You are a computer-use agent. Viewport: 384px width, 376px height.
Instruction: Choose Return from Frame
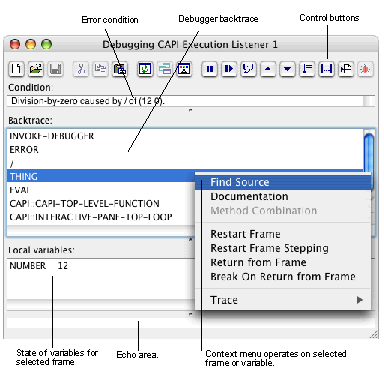283,262
